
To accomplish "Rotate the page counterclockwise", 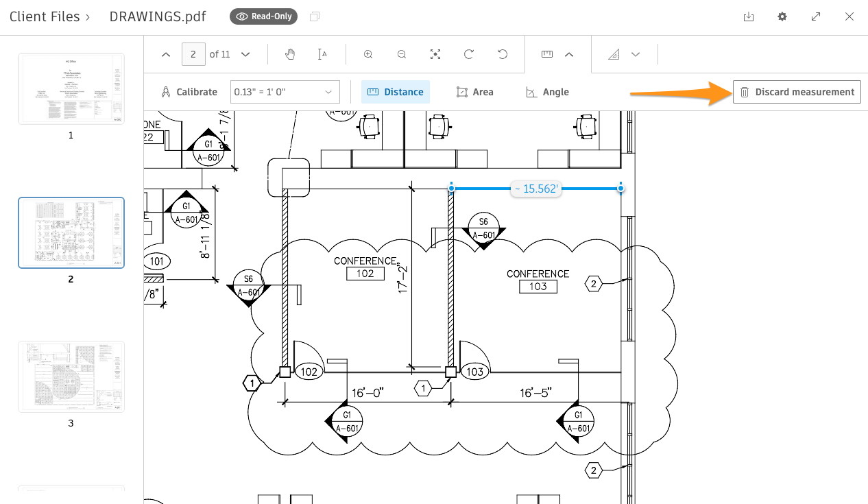I will [503, 53].
